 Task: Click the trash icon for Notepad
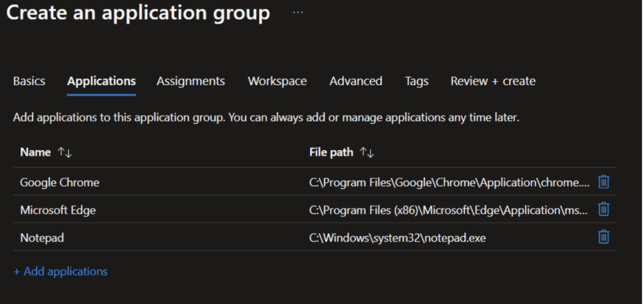pyautogui.click(x=603, y=237)
